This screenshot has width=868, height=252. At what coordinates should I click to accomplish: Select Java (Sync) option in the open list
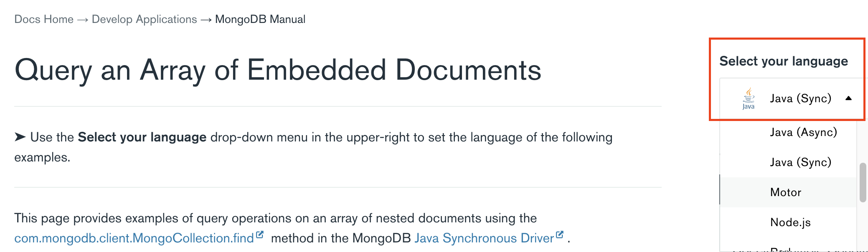click(800, 162)
